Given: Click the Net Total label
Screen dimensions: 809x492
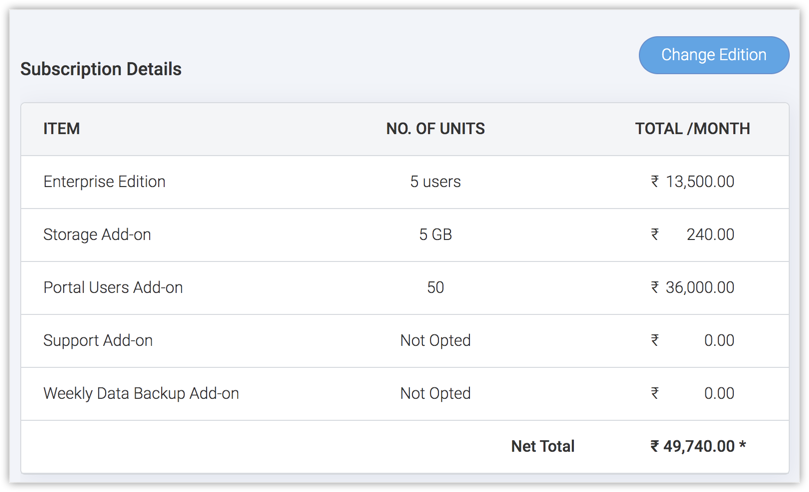Looking at the screenshot, I should [x=542, y=447].
